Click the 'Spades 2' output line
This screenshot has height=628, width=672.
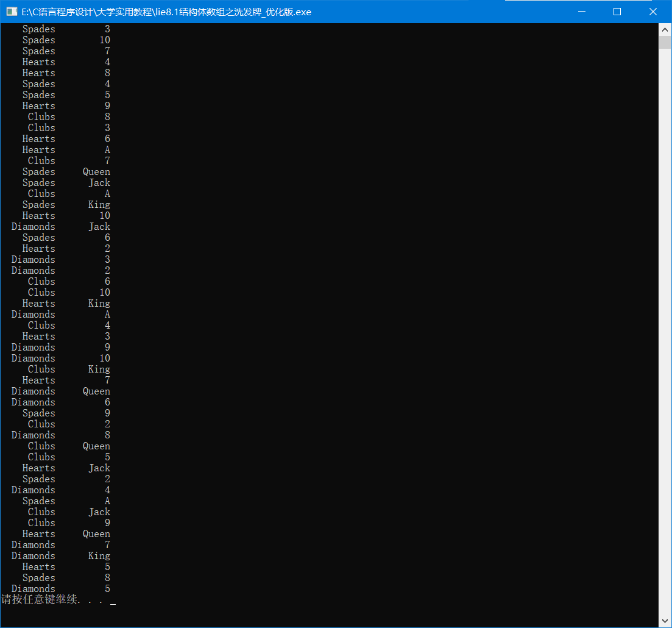tap(66, 479)
